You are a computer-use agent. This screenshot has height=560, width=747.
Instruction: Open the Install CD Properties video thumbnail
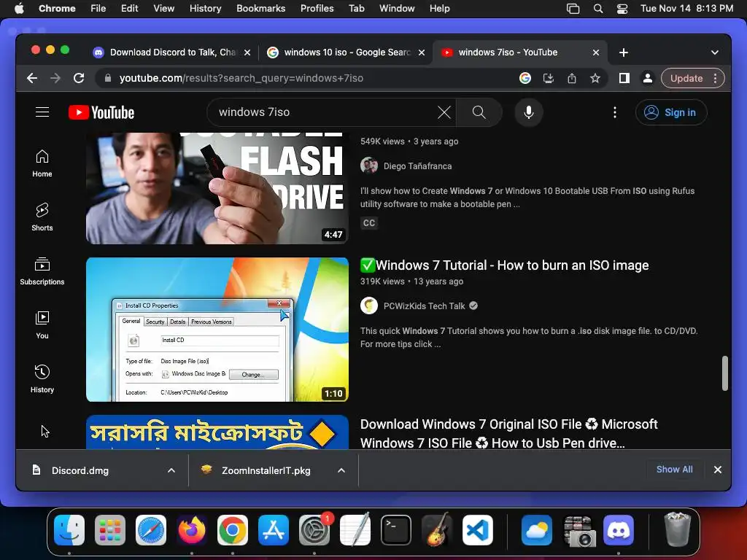217,330
